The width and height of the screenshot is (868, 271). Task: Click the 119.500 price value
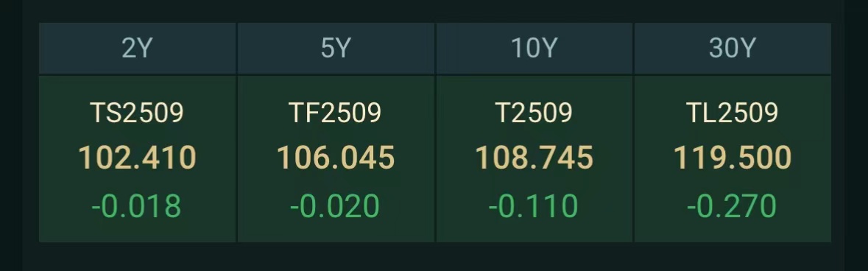coord(733,158)
